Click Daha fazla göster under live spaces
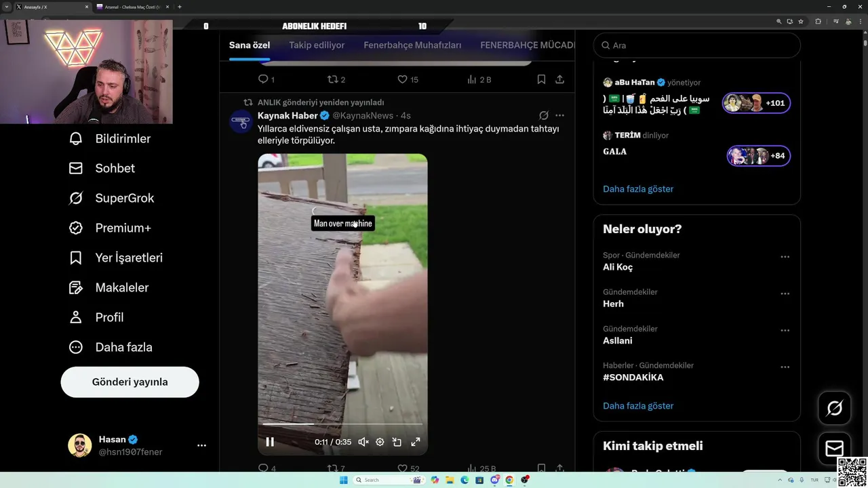This screenshot has height=488, width=868. tap(638, 189)
